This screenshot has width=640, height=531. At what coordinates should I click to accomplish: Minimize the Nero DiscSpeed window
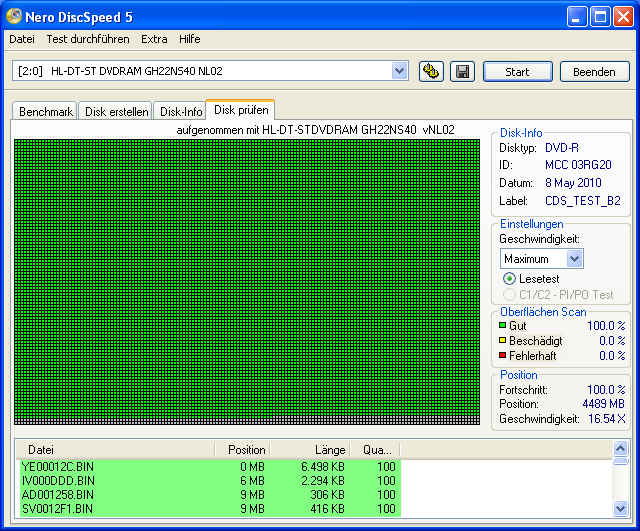[x=576, y=18]
